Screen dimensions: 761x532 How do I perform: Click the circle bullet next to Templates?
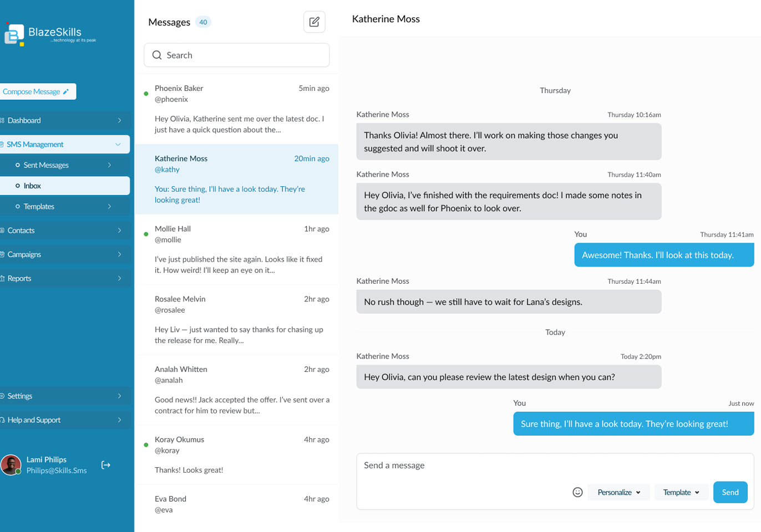tap(18, 207)
